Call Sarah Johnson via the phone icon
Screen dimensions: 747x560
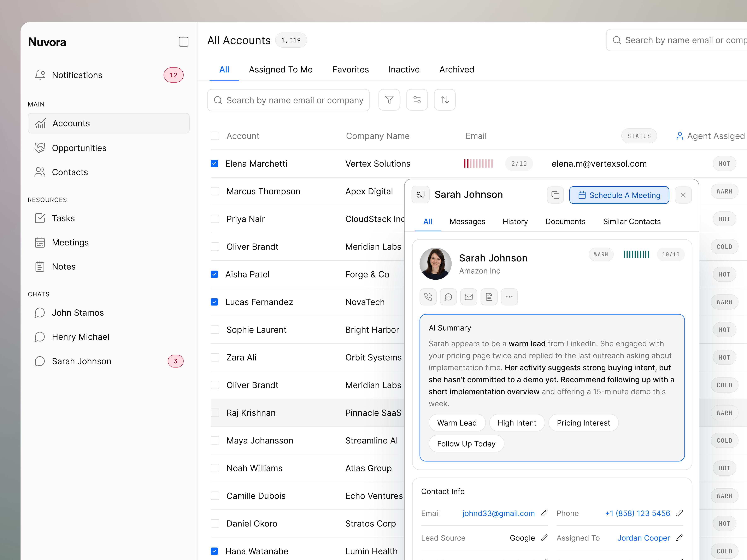[x=428, y=297]
